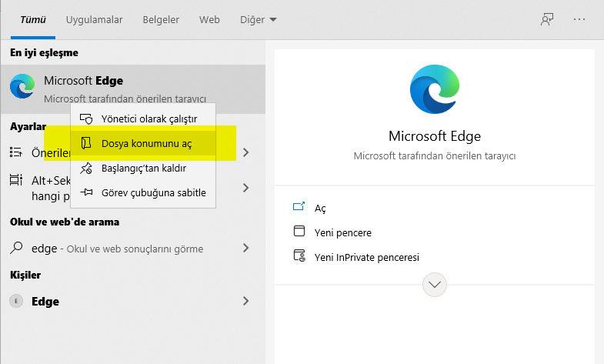
Task: Open the Microsoft Edge best match result
Action: (x=133, y=89)
